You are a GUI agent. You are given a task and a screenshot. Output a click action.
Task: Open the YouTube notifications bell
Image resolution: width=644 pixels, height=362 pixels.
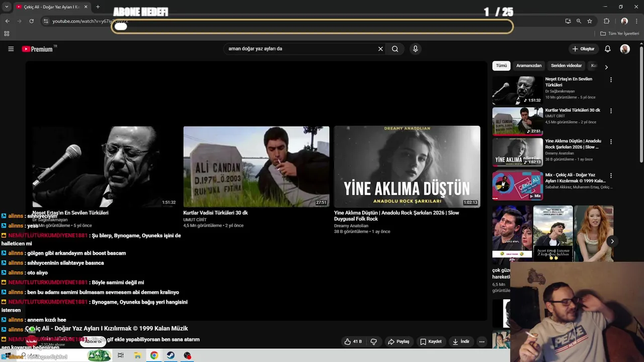click(607, 49)
